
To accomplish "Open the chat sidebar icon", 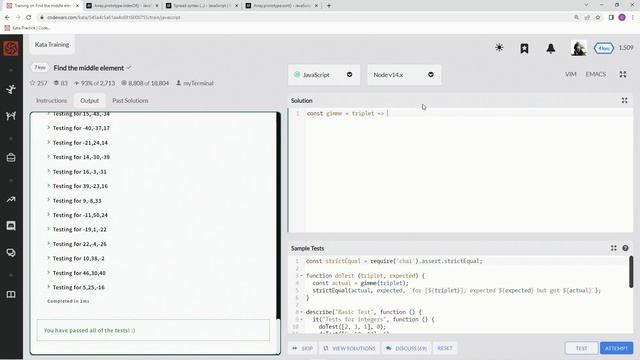I will tap(11, 226).
